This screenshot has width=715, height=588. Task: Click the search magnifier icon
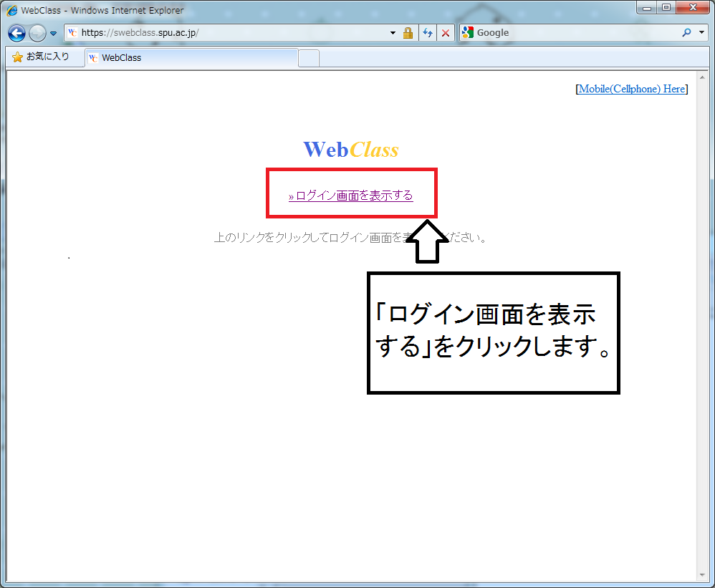pyautogui.click(x=687, y=32)
